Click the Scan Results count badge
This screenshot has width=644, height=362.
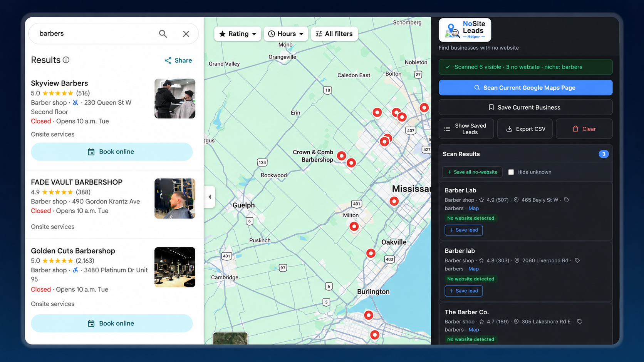coord(604,154)
